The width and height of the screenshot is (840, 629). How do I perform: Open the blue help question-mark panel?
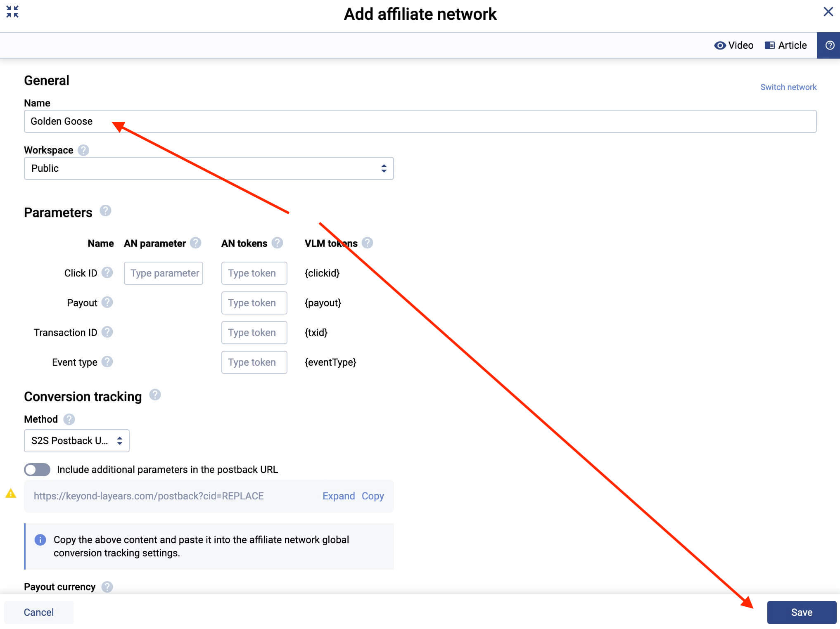829,45
